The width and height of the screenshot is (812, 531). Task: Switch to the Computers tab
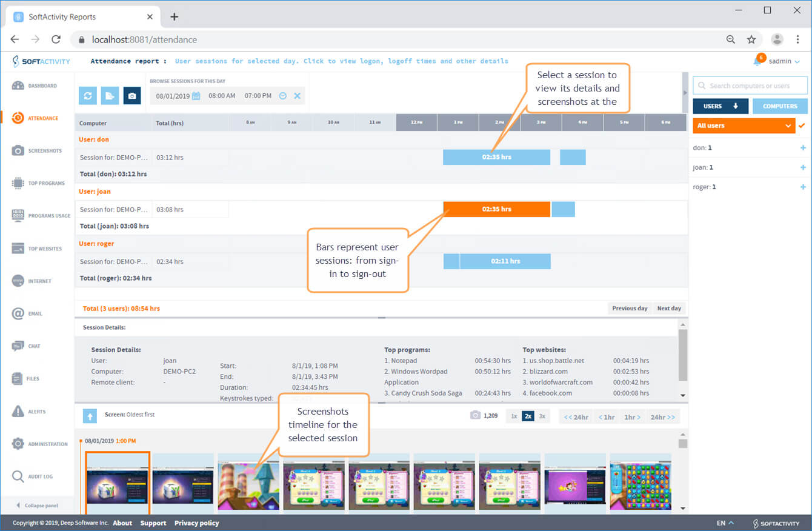click(780, 106)
